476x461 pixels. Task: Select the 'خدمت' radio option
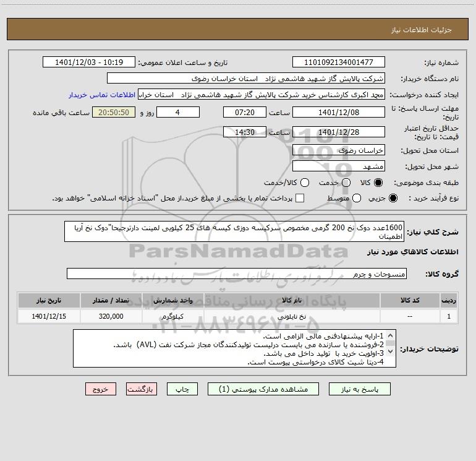(x=346, y=183)
